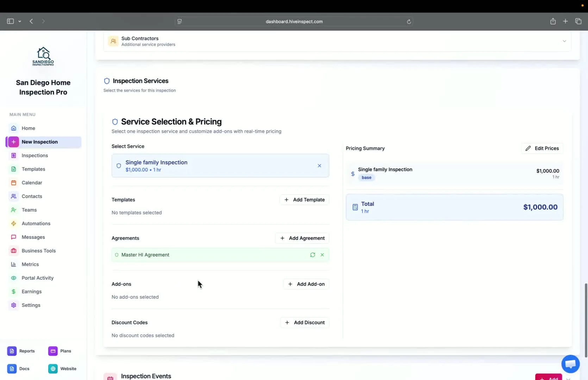Click the dashboard.hiveinspect.com address bar
588x380 pixels.
pos(294,21)
